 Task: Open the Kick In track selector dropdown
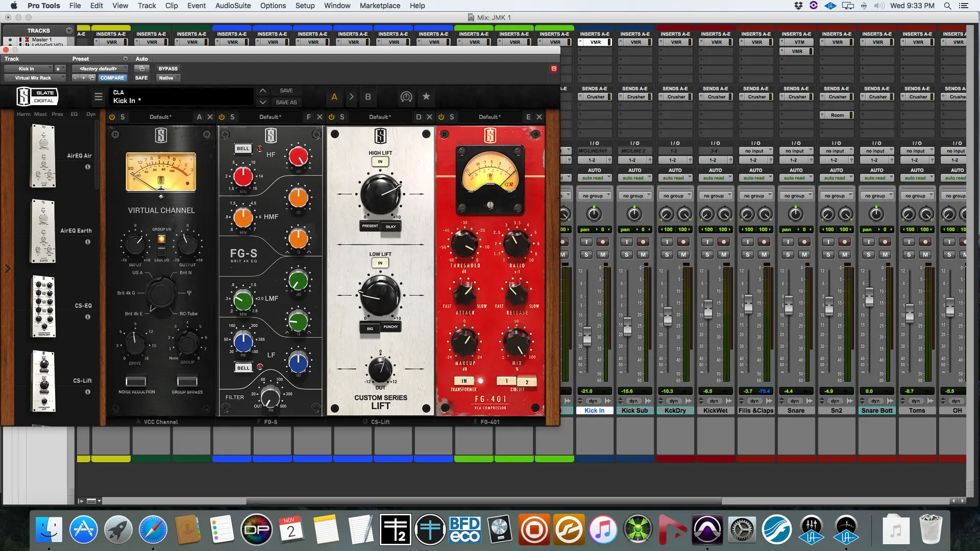(28, 68)
